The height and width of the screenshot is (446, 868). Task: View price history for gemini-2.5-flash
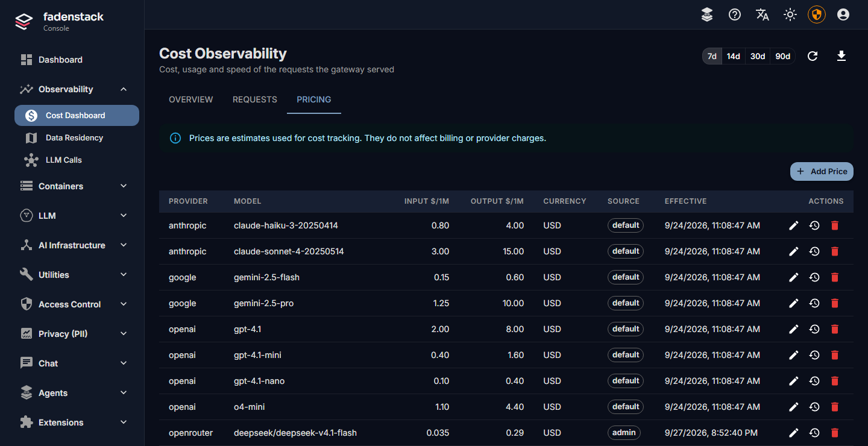coord(814,277)
